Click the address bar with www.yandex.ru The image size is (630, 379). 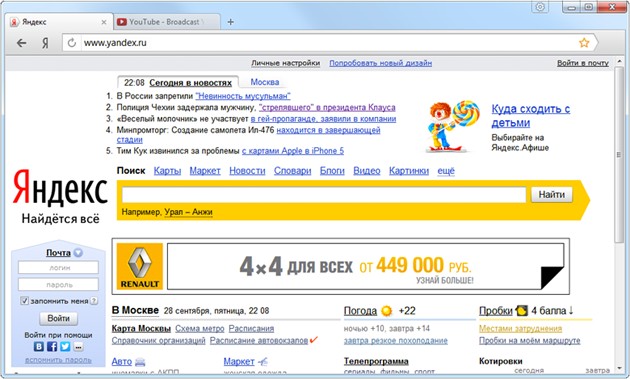[x=329, y=43]
